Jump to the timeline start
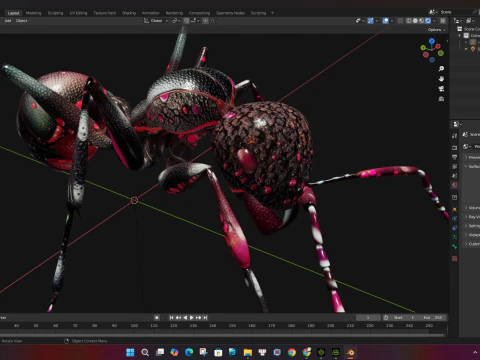 172,318
